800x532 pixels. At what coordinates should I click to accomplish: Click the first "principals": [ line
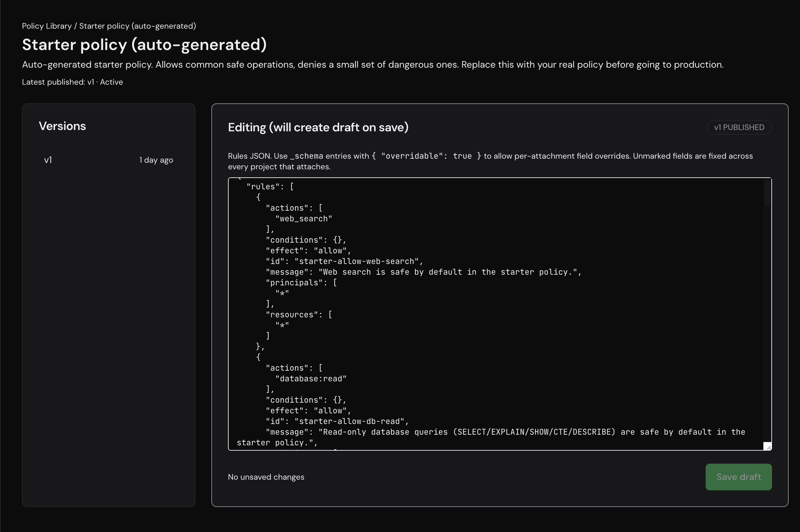(x=301, y=283)
